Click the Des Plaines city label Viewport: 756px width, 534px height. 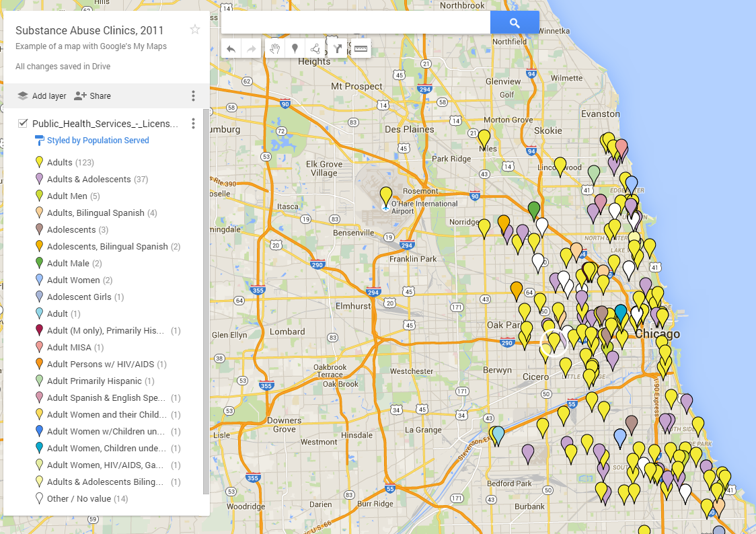[410, 129]
